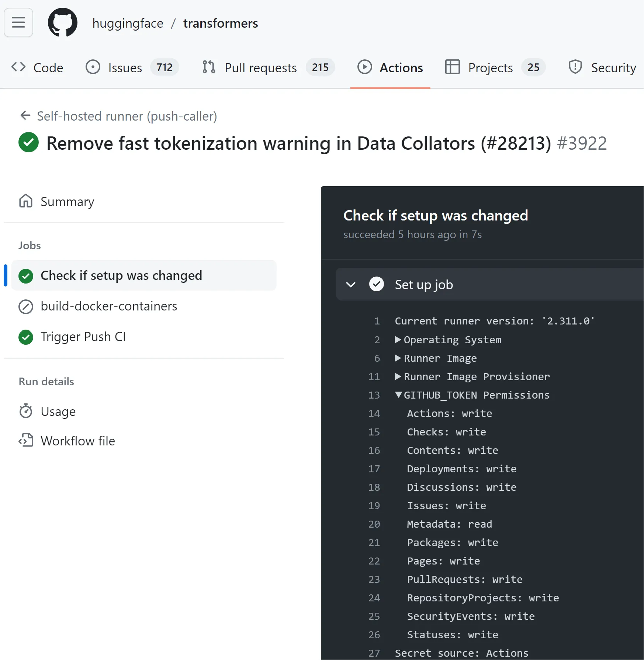The width and height of the screenshot is (644, 660).
Task: Click the Workflow file code icon
Action: point(26,441)
